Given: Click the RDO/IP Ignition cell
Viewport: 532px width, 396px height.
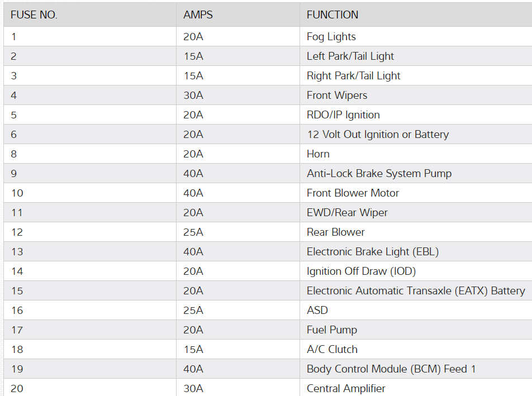Looking at the screenshot, I should 343,115.
